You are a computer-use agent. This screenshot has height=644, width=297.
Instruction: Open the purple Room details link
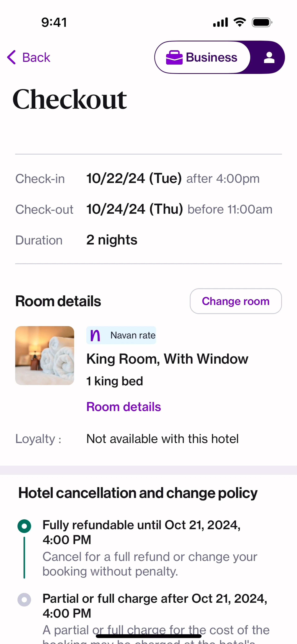[x=123, y=407]
